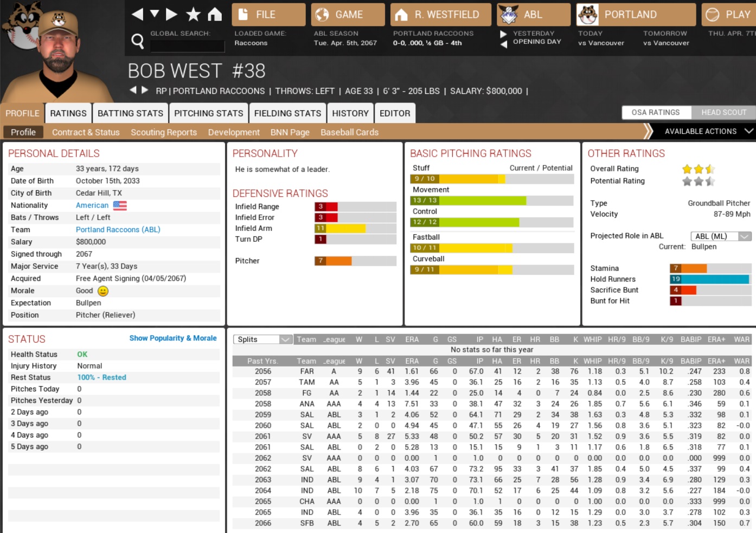Image resolution: width=756 pixels, height=533 pixels.
Task: Click the back navigation arrow icon
Action: click(x=137, y=15)
